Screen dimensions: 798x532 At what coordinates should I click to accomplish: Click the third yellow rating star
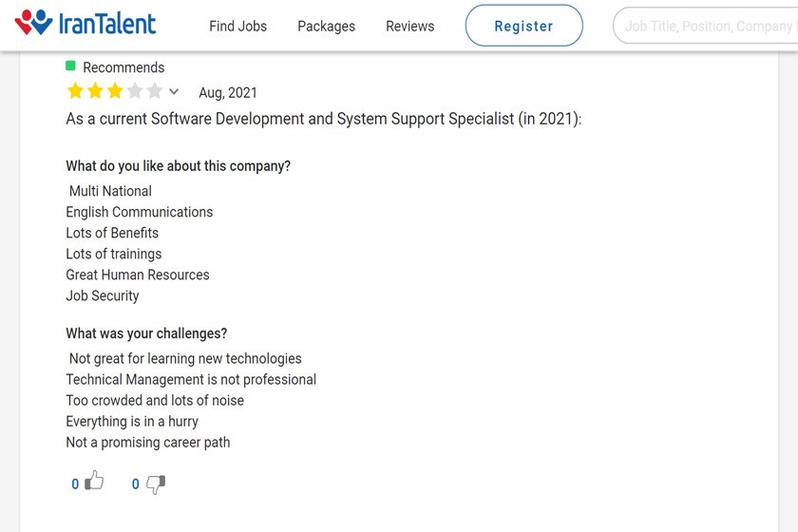point(115,91)
